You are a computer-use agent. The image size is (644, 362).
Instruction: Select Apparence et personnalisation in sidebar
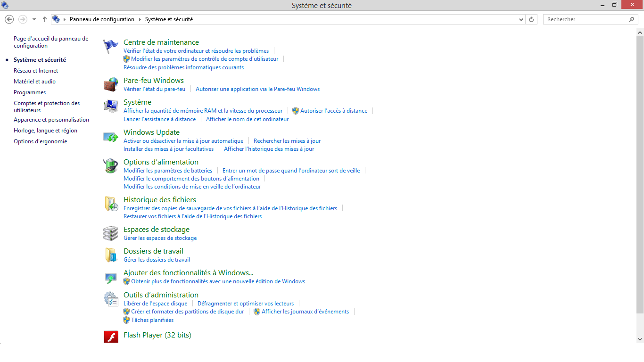coord(51,120)
